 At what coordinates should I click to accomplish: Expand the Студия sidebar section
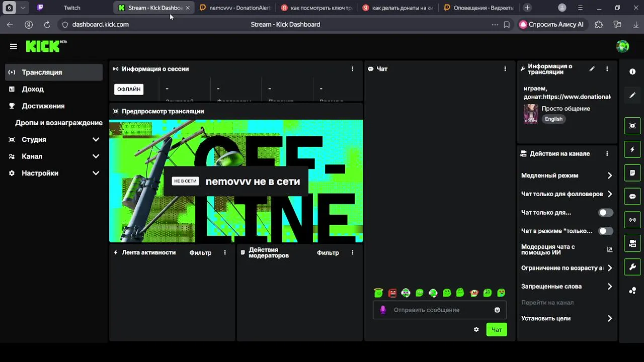tap(54, 140)
